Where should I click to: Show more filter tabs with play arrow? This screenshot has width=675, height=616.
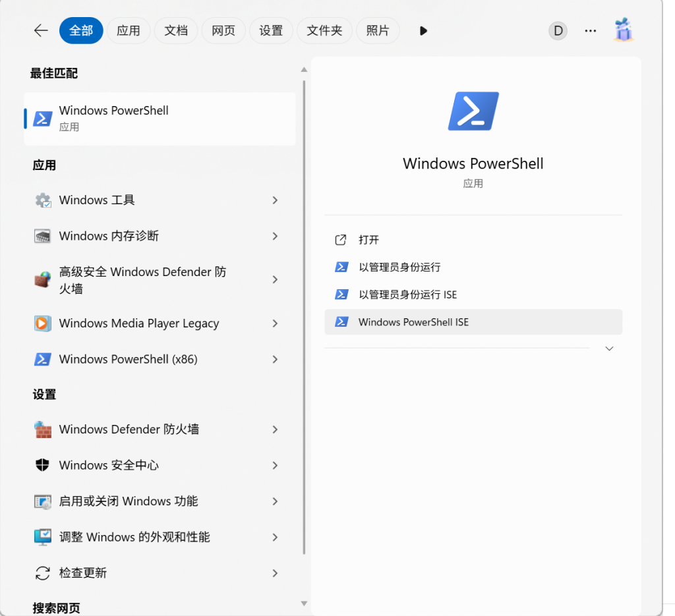click(x=423, y=31)
